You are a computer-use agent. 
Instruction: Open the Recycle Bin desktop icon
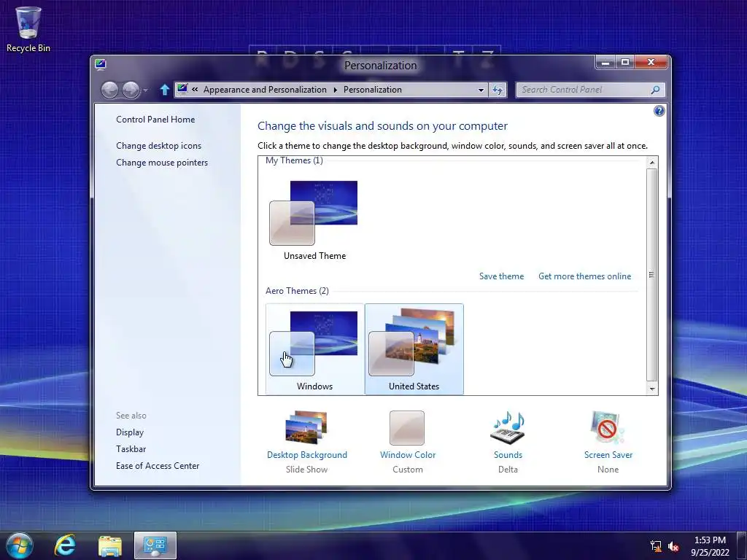coord(28,29)
